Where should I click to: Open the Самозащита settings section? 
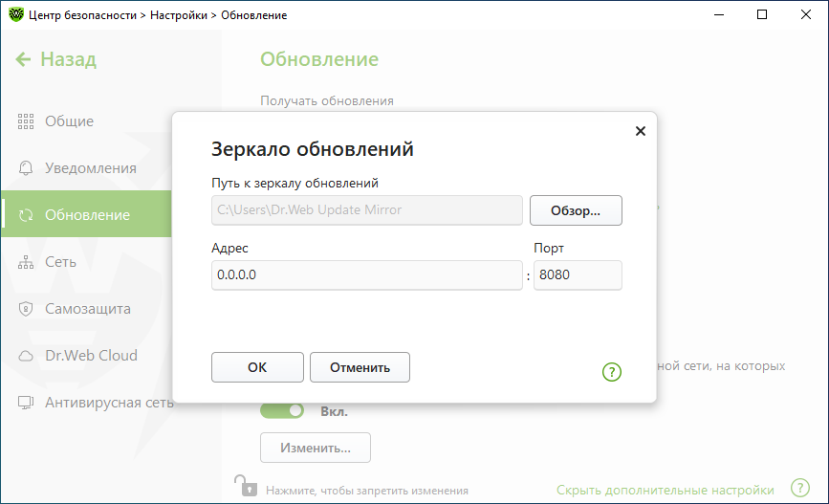pyautogui.click(x=86, y=309)
